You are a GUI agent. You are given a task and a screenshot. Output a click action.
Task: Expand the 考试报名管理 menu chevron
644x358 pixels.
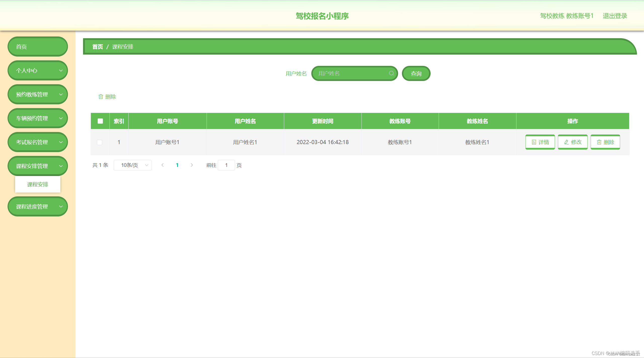click(61, 142)
